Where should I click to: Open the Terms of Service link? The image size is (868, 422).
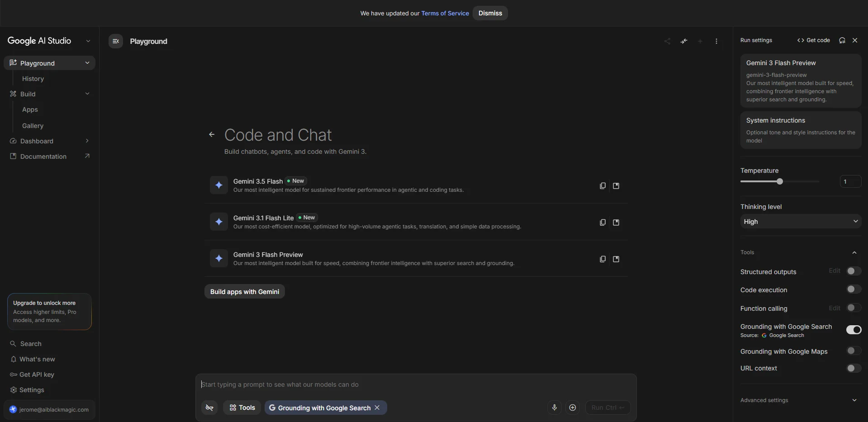(445, 13)
